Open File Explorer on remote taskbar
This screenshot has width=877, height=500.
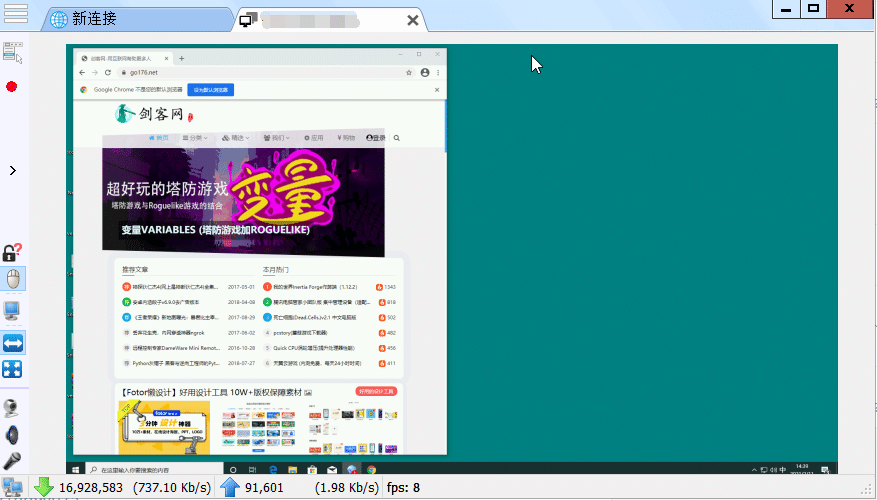pos(293,470)
